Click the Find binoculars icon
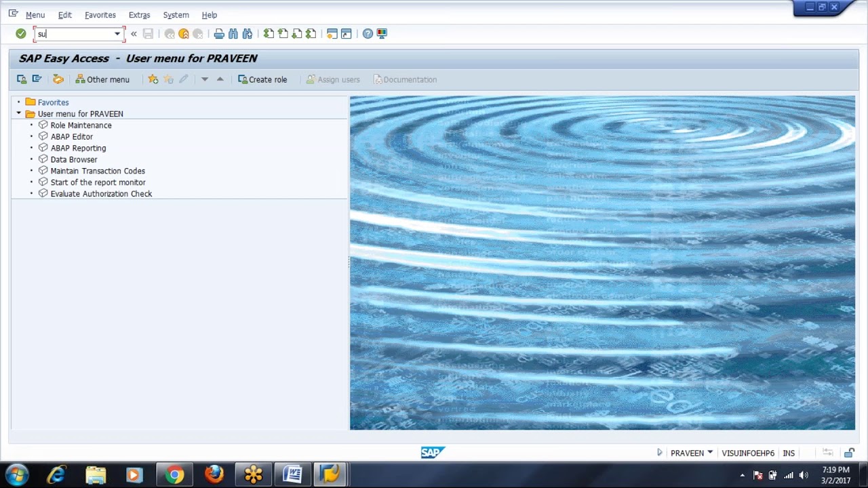 (x=233, y=34)
